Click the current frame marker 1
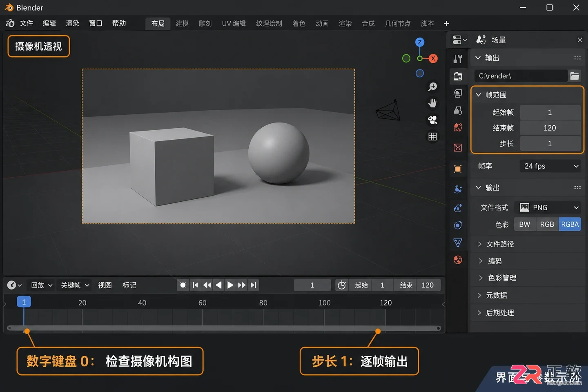Image resolution: width=588 pixels, height=392 pixels. [x=24, y=302]
